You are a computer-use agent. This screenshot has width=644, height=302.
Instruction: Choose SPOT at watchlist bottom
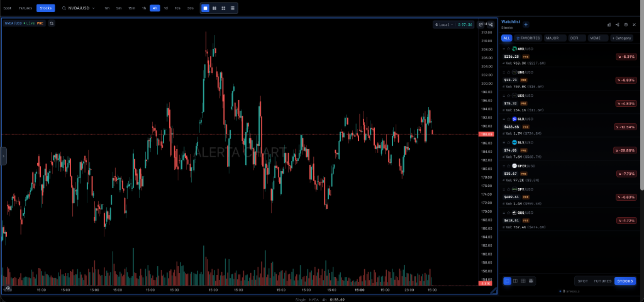coord(583,281)
